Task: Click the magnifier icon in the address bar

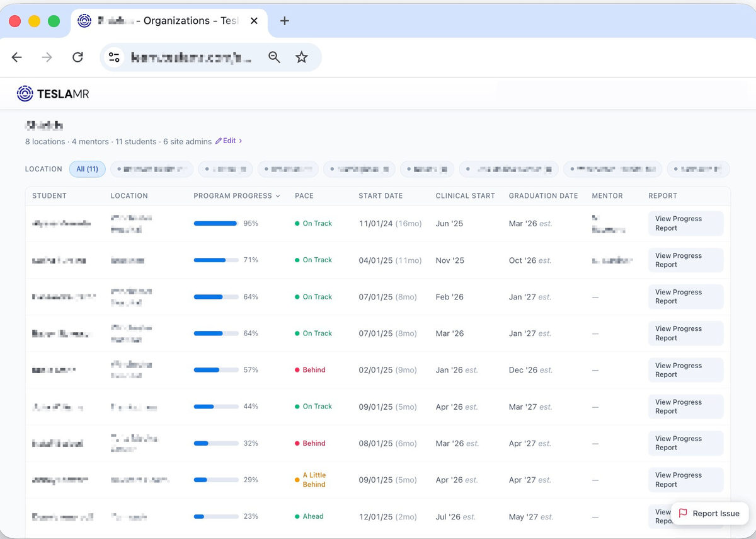Action: (x=274, y=57)
